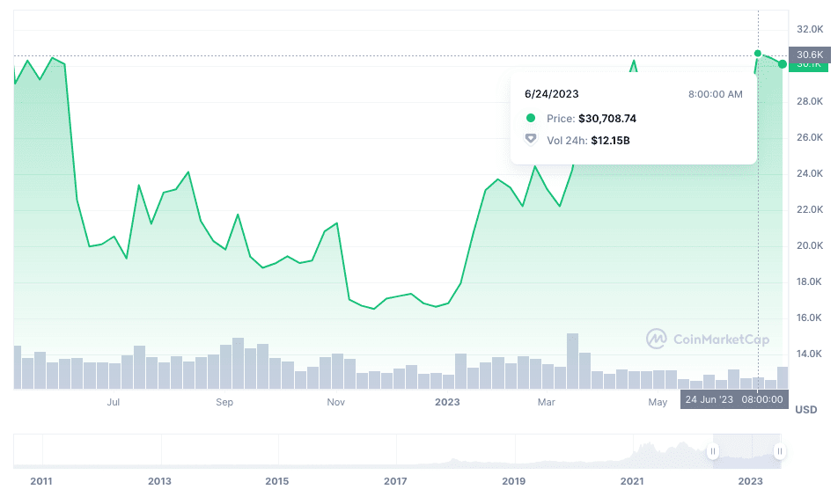The image size is (838, 504).
Task: Open the CoinMarketCap watermark text link
Action: pos(721,339)
